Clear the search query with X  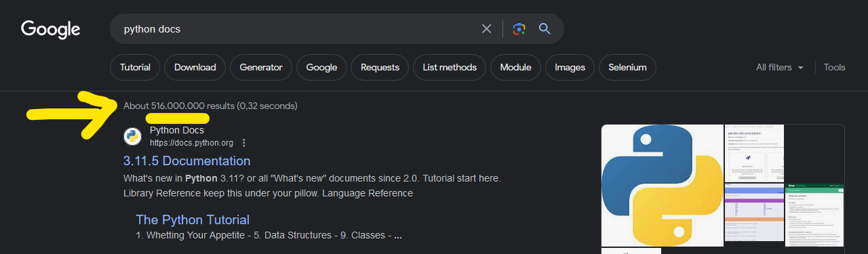coord(486,28)
